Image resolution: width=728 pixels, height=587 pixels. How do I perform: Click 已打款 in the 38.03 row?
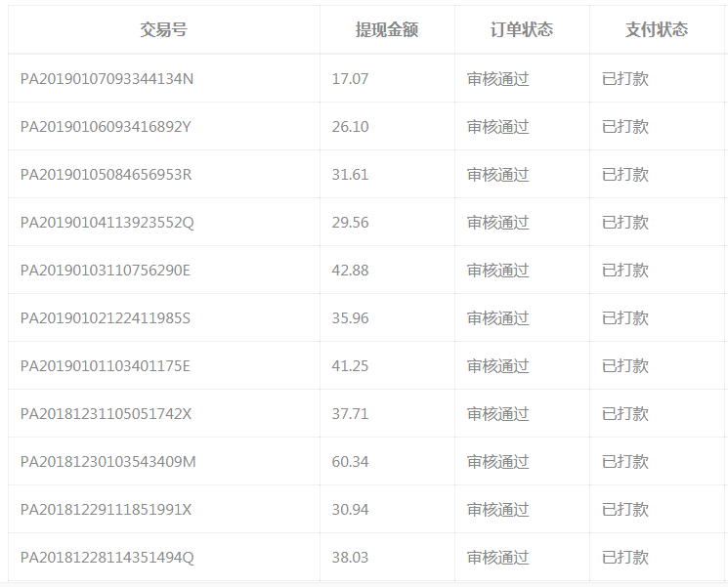(x=625, y=558)
